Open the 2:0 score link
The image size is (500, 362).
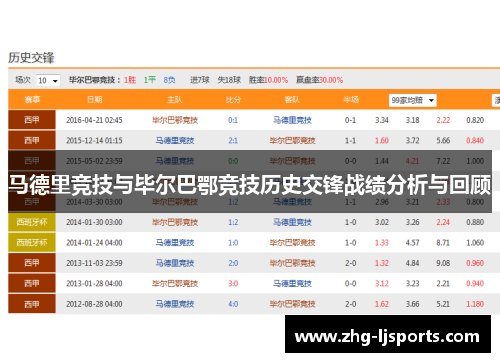click(x=233, y=263)
